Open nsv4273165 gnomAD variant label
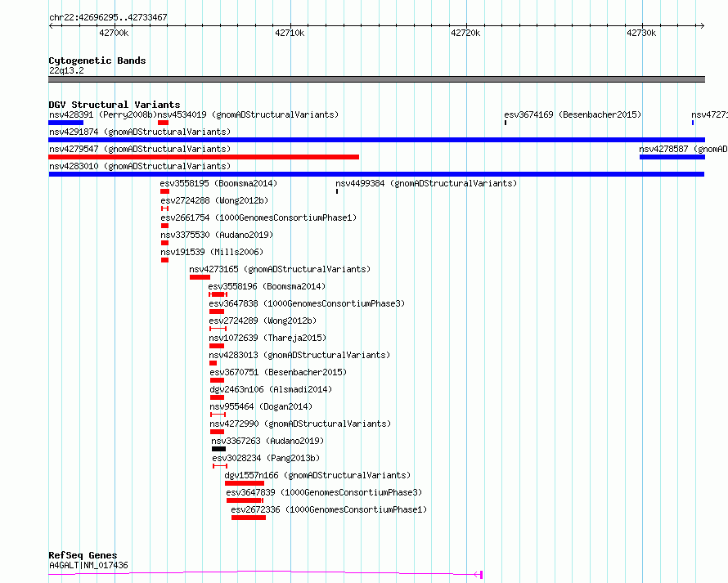 point(280,269)
